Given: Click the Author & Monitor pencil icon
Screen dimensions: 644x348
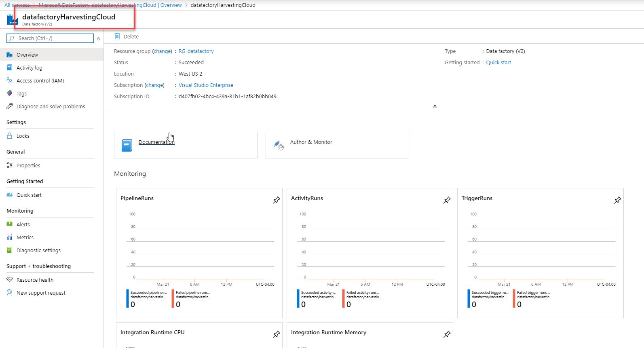Looking at the screenshot, I should 279,145.
